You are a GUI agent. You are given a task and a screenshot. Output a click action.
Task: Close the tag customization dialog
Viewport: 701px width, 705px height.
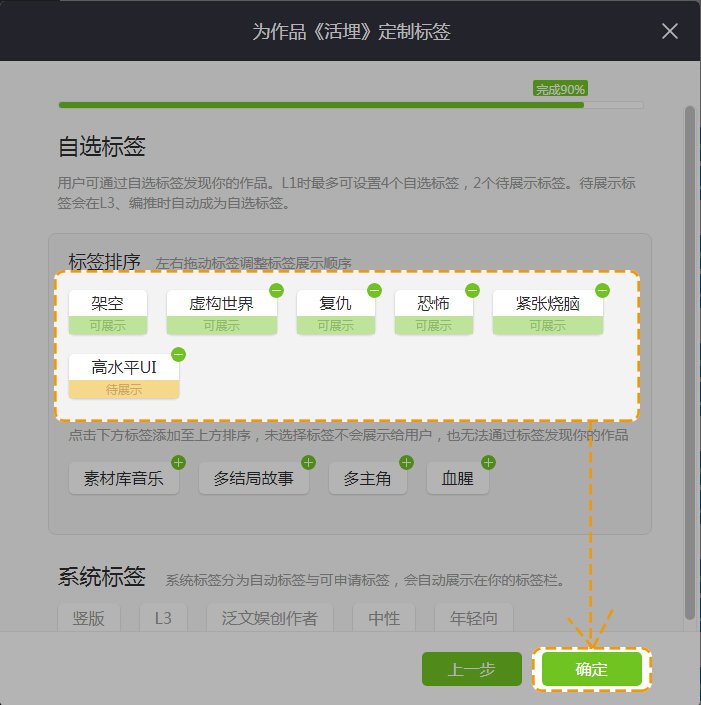coord(670,31)
